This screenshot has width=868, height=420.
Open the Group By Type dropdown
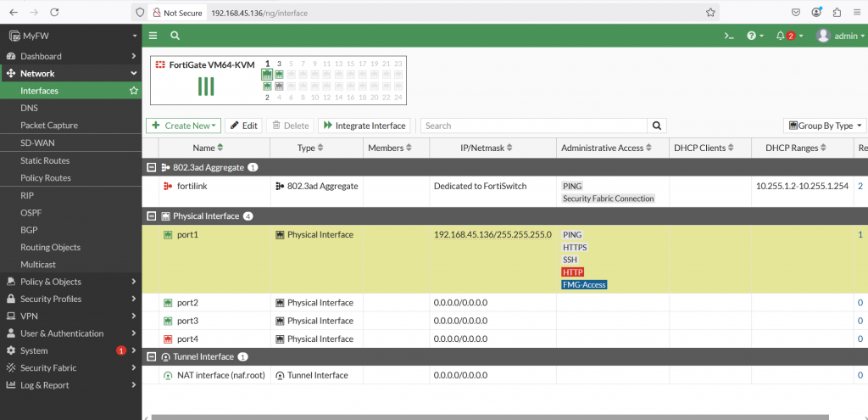tap(824, 126)
